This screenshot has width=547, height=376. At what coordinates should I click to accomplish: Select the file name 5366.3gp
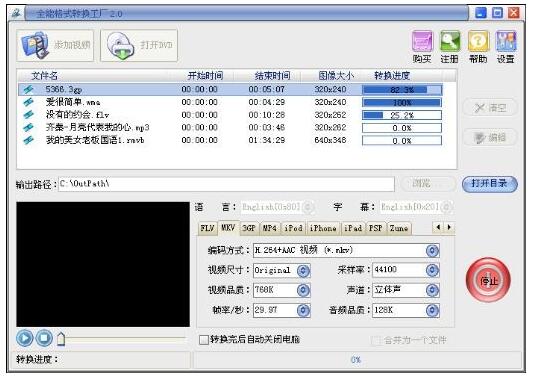(64, 90)
